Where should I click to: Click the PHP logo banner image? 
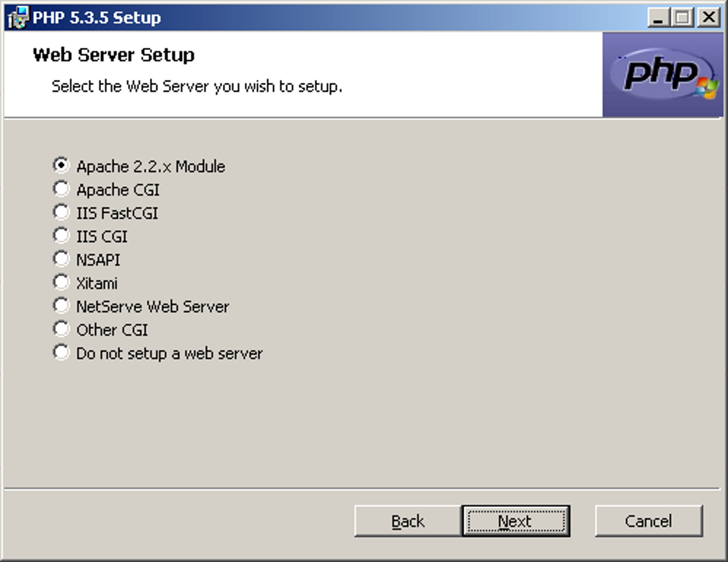662,74
